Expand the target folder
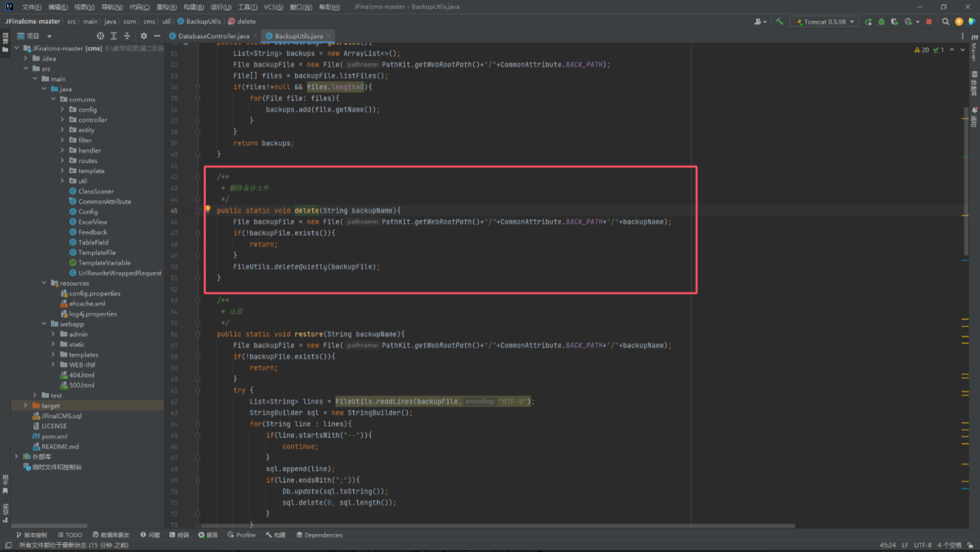This screenshot has height=552, width=980. tap(26, 405)
